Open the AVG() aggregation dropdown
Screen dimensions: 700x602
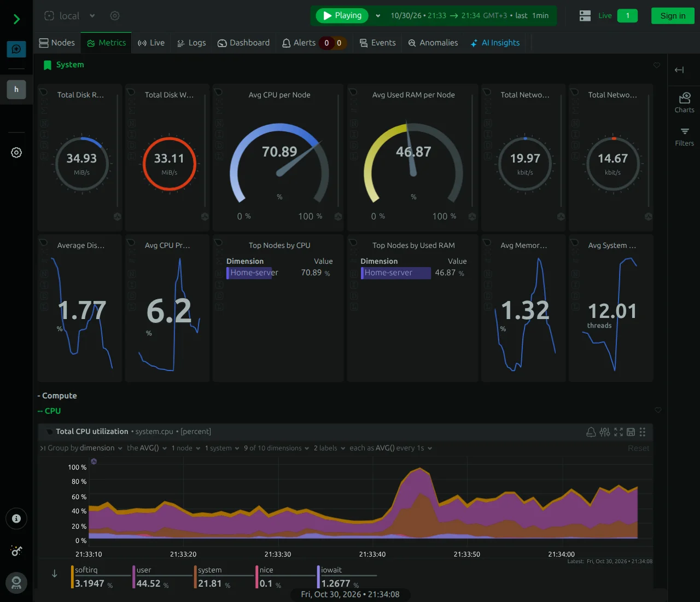coord(147,448)
